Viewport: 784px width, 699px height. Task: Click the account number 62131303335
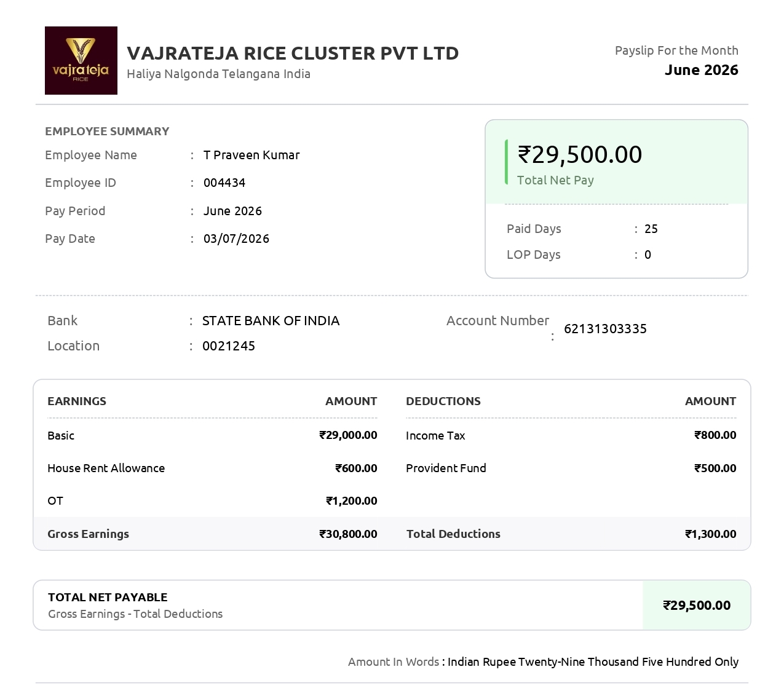click(605, 329)
